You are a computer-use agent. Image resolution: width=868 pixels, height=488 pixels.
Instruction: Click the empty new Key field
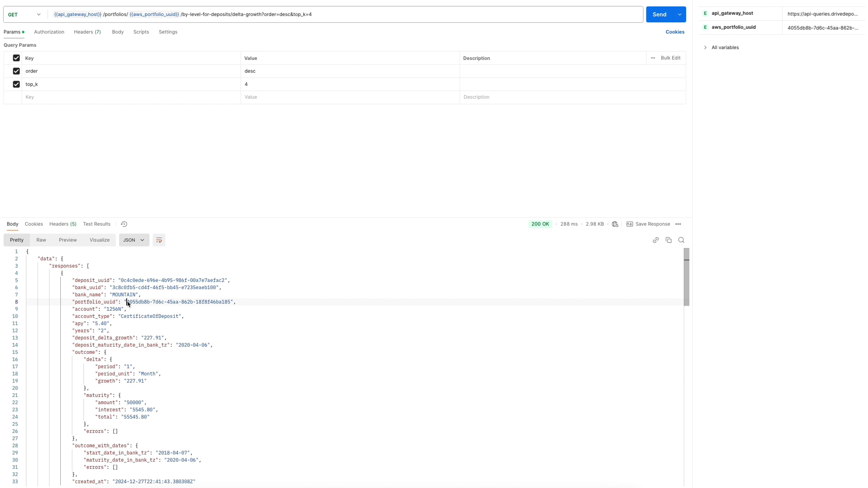[x=131, y=97]
